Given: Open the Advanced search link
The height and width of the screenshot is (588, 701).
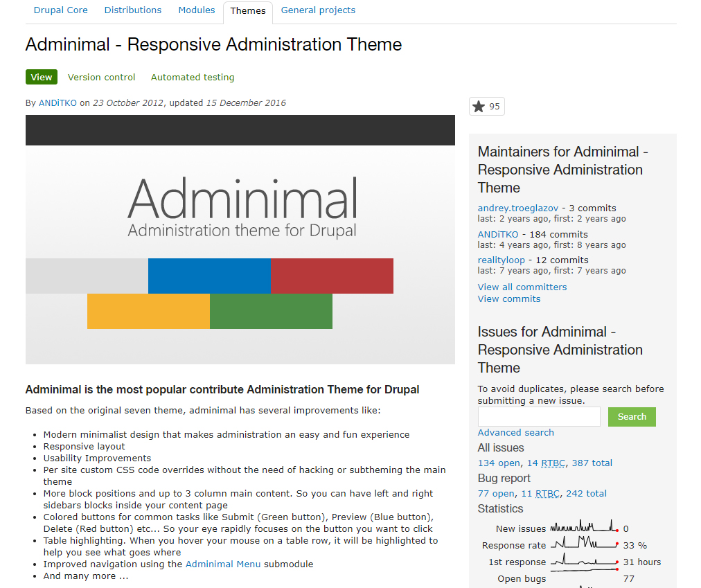Looking at the screenshot, I should (515, 433).
